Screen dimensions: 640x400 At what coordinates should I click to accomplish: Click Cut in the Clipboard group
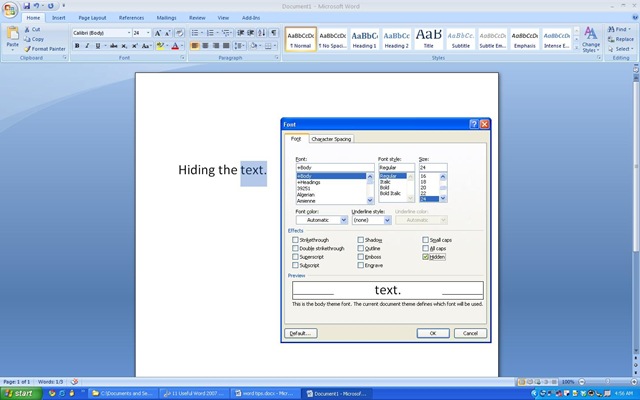tap(32, 29)
